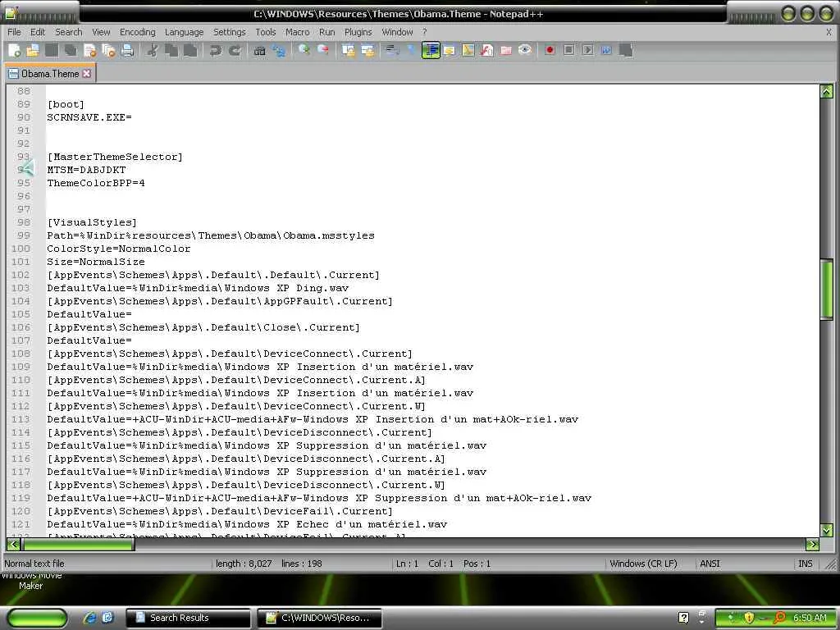Click the macro Playback icon

click(x=587, y=50)
